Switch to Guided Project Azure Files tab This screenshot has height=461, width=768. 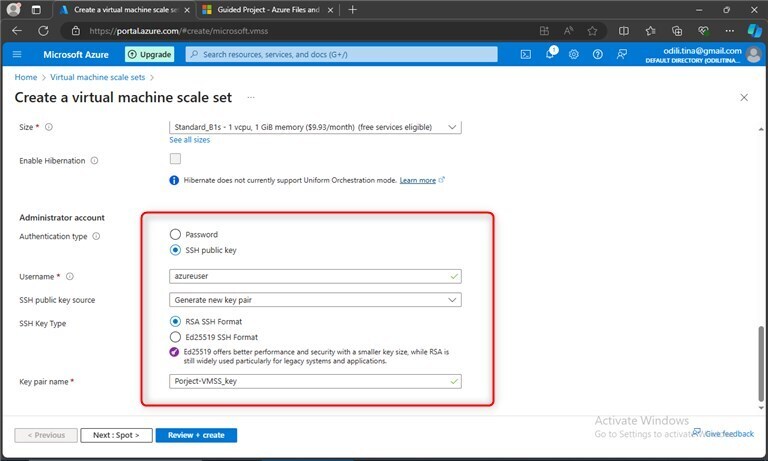point(268,10)
